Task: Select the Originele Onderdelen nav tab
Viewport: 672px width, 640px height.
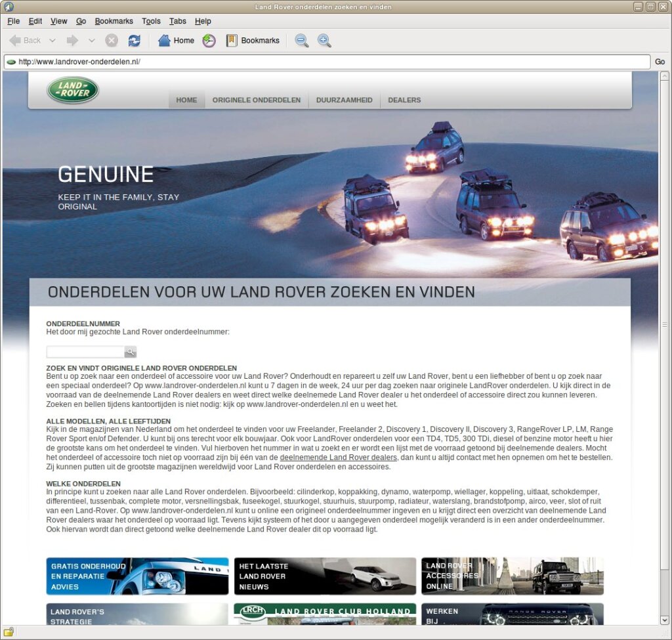Action: pos(256,100)
